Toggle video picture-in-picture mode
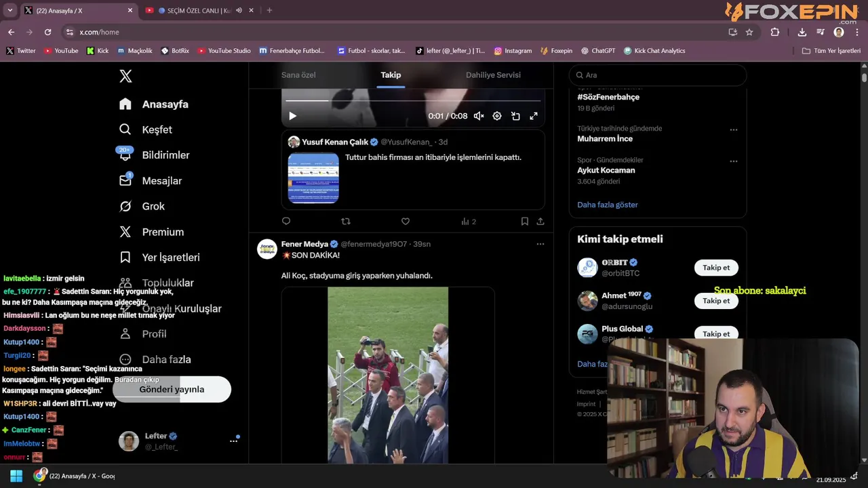Viewport: 868px width, 488px height. coord(515,116)
